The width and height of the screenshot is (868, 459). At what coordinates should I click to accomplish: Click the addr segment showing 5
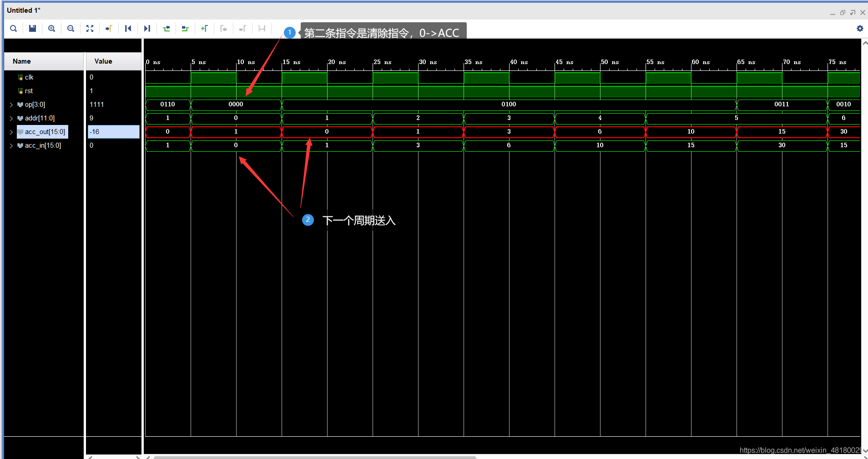click(737, 118)
